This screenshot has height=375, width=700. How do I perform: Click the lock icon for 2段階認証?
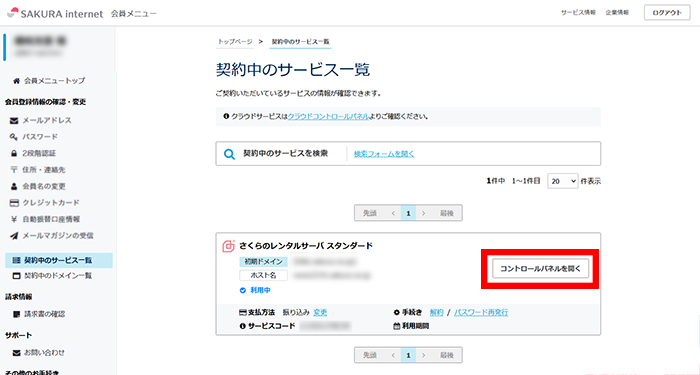click(x=14, y=153)
